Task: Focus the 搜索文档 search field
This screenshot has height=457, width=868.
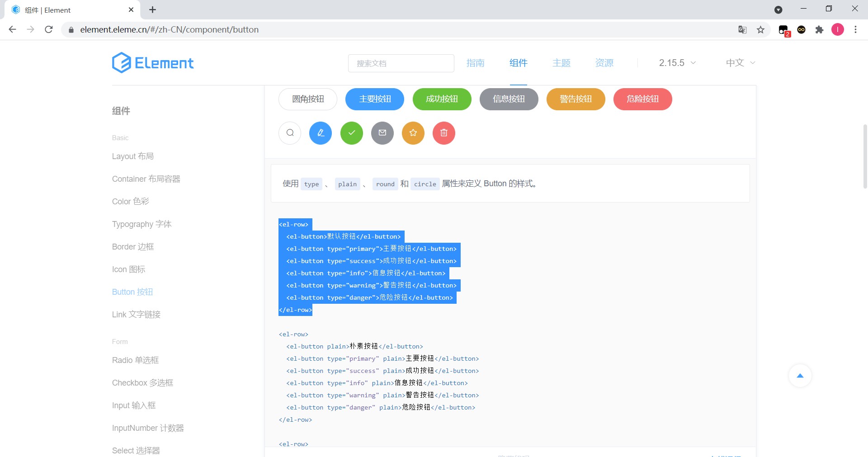Action: click(401, 63)
